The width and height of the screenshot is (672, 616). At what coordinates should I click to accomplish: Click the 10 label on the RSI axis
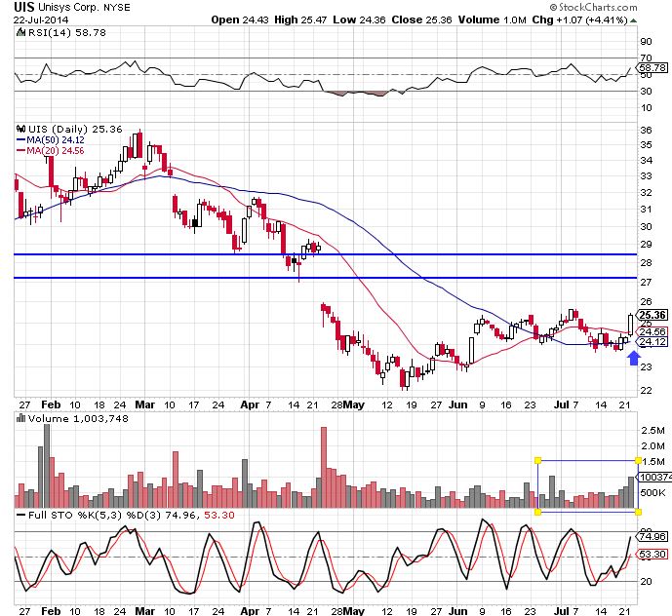coord(646,107)
